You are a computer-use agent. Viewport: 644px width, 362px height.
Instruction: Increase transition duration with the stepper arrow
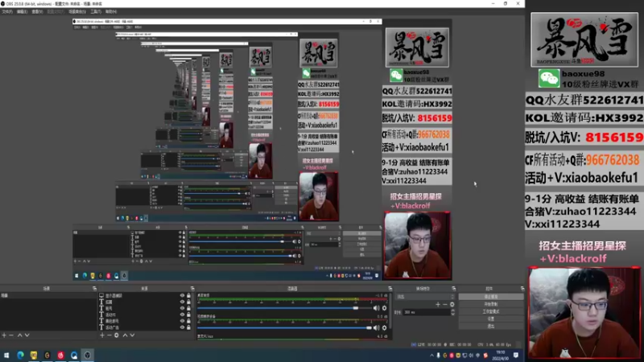click(x=453, y=311)
